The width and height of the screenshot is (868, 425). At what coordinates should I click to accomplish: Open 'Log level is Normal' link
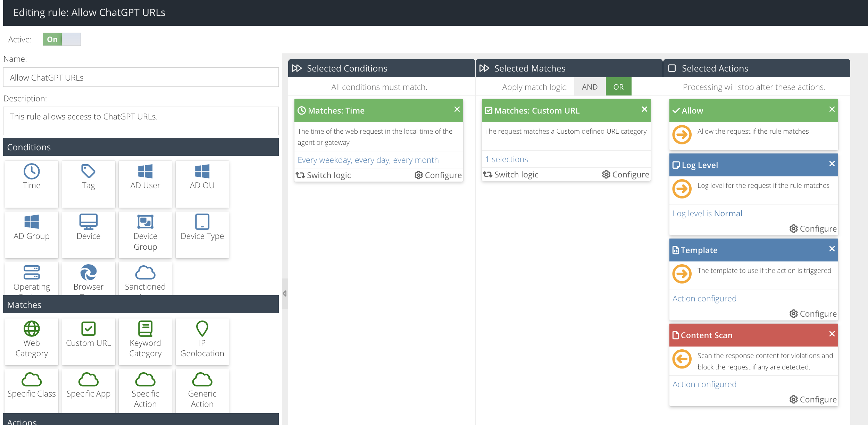tap(707, 213)
